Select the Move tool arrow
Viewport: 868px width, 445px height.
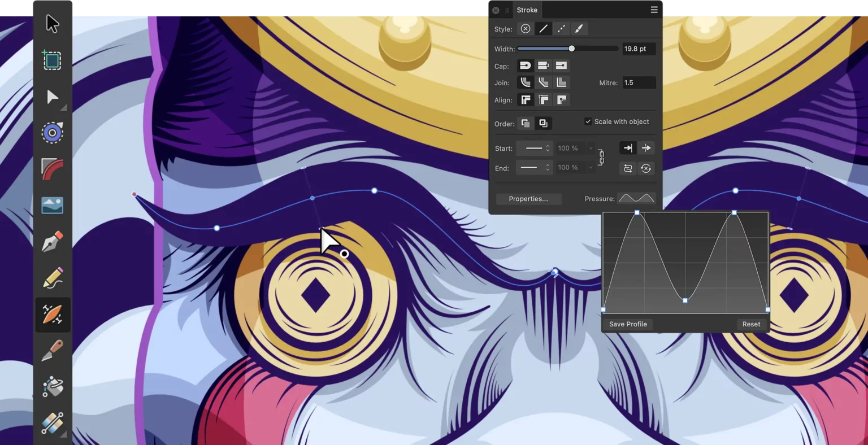click(53, 24)
